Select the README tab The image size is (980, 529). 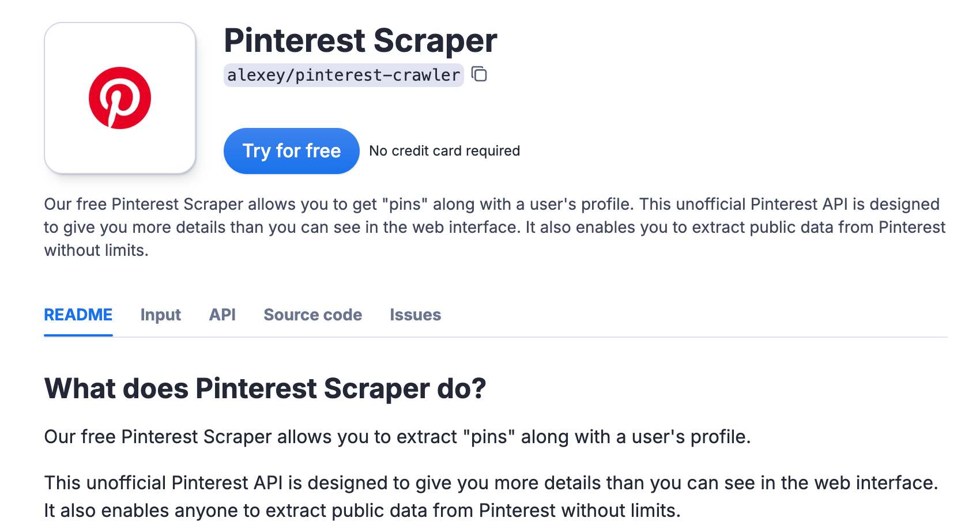78,315
